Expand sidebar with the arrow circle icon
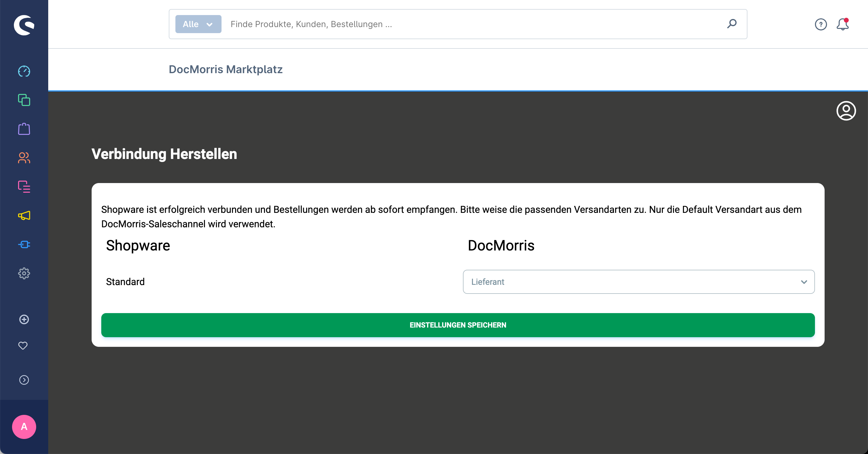The width and height of the screenshot is (868, 454). 24,380
